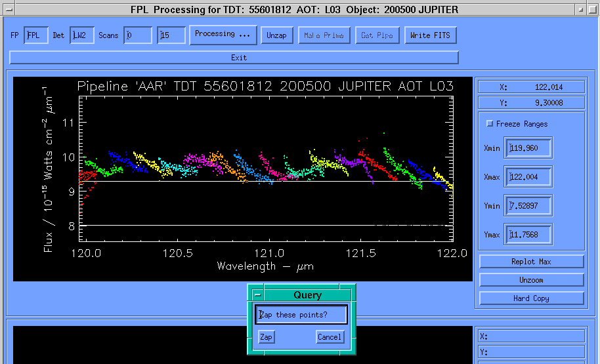Click the Replot Max button
The image size is (600, 364).
pos(531,262)
